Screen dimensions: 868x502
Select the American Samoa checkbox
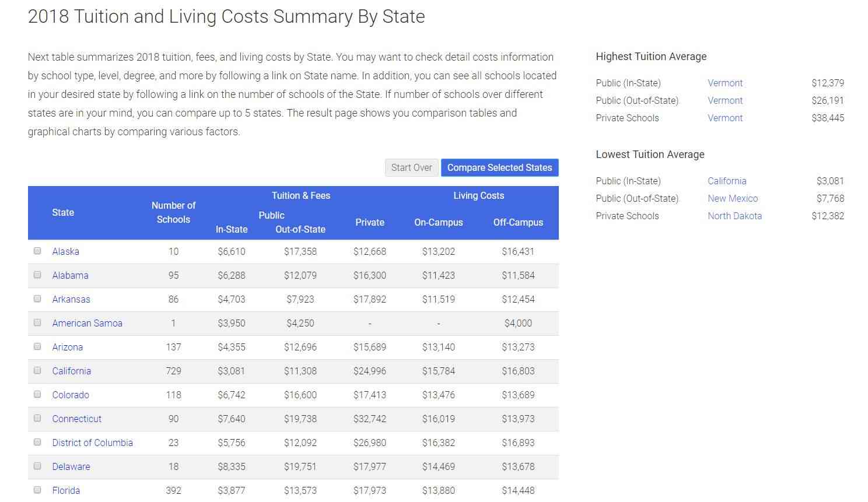(x=37, y=323)
